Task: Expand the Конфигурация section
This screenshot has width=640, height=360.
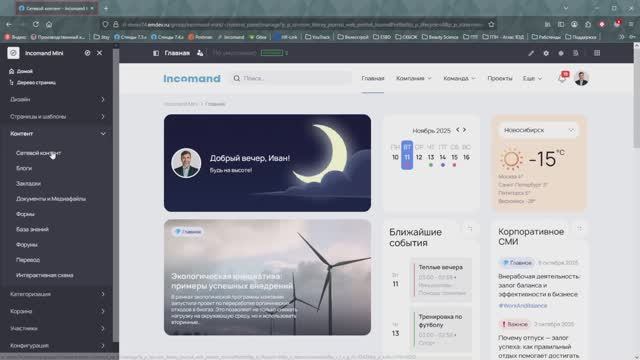Action: 57,346
